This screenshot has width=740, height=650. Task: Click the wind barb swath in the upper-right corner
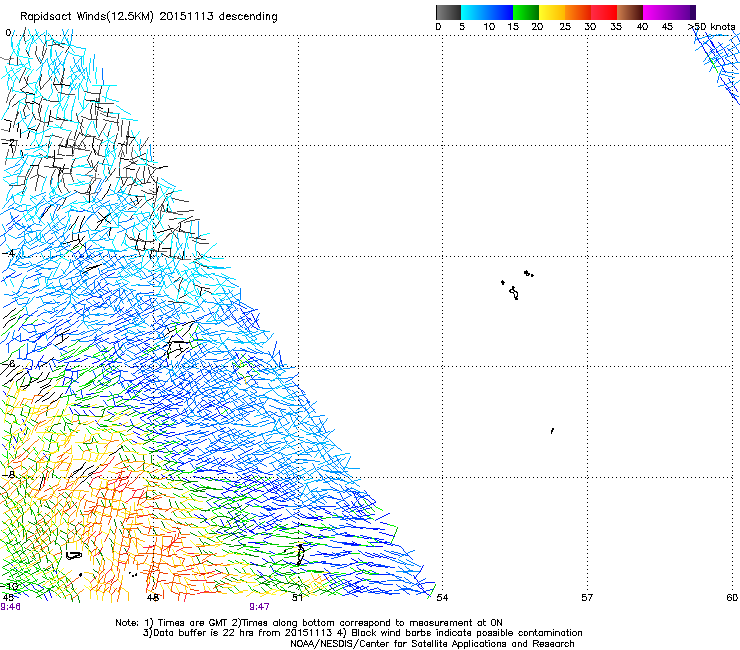point(717,65)
